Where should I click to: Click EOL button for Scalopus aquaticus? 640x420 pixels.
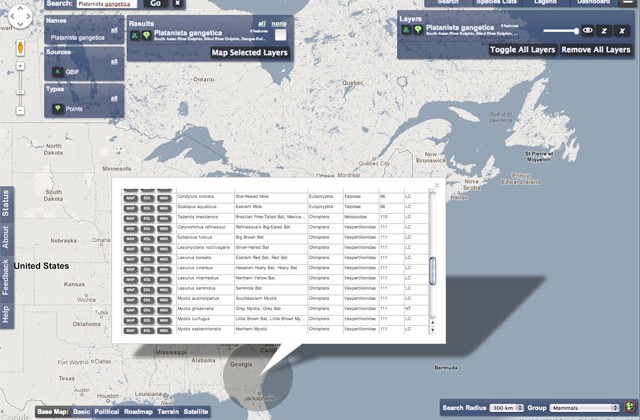pyautogui.click(x=147, y=209)
